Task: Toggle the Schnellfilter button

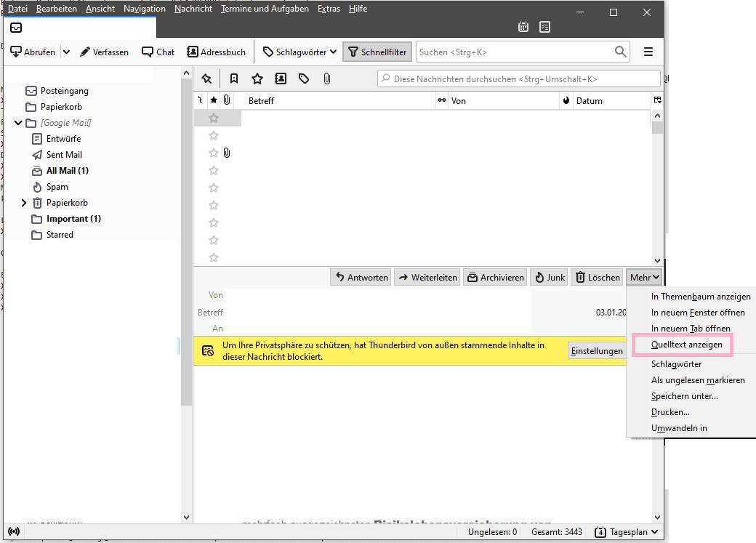Action: click(377, 52)
